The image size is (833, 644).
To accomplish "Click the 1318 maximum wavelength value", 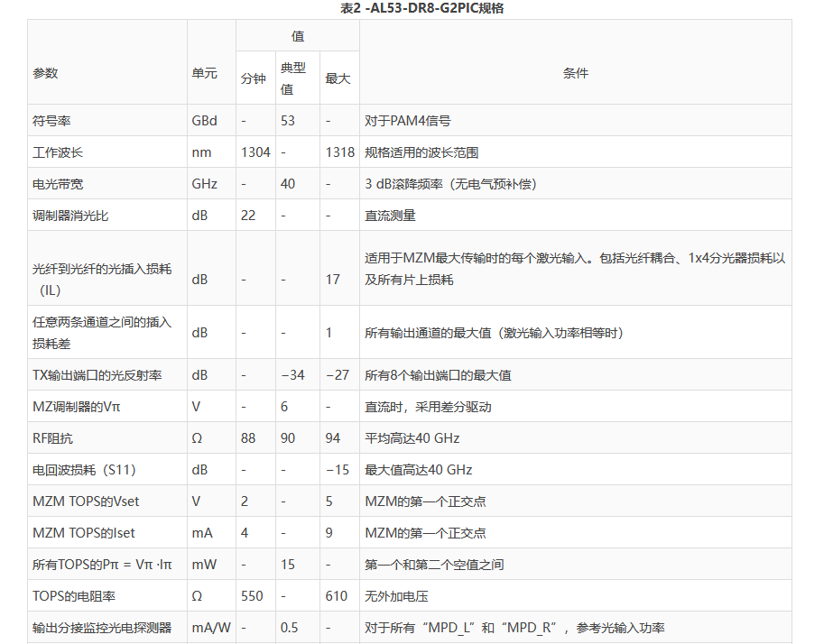I will (x=340, y=152).
